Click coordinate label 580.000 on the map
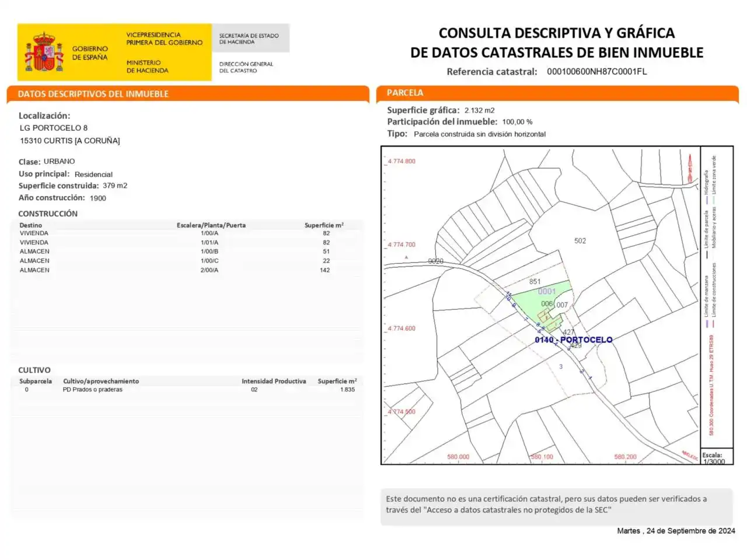The width and height of the screenshot is (747, 560). coord(458,457)
